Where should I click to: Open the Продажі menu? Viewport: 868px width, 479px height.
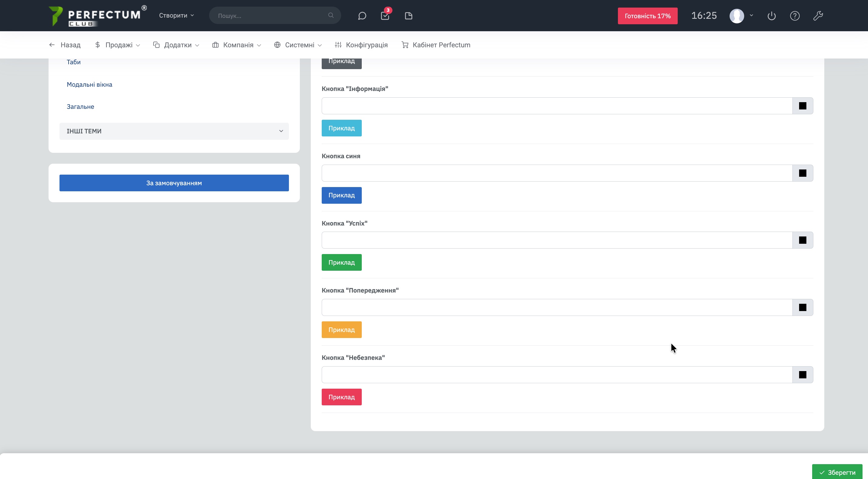[117, 45]
